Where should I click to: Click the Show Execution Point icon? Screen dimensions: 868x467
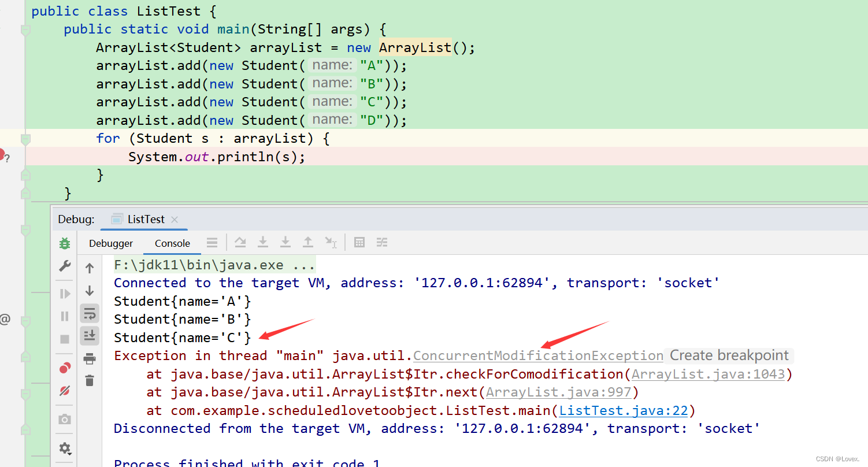(212, 243)
